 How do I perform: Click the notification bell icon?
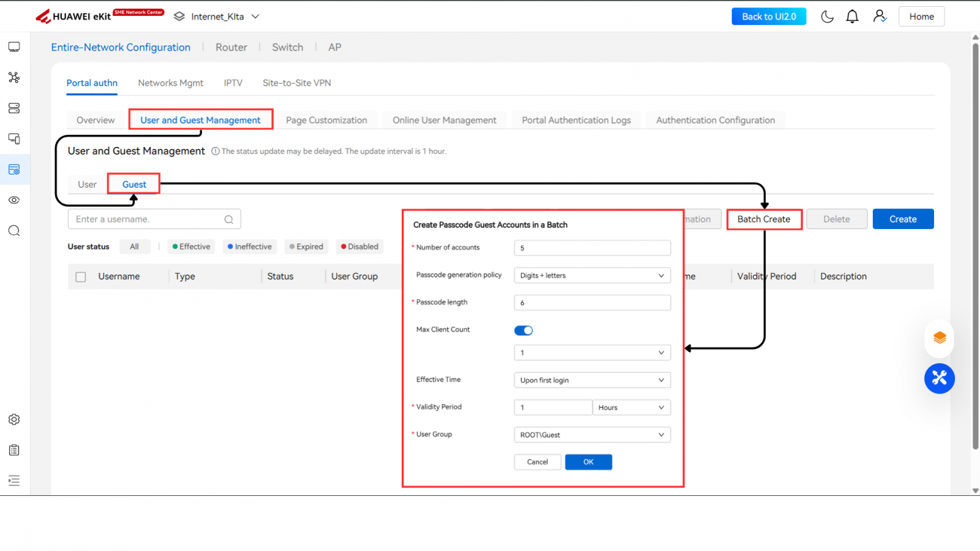tap(852, 17)
